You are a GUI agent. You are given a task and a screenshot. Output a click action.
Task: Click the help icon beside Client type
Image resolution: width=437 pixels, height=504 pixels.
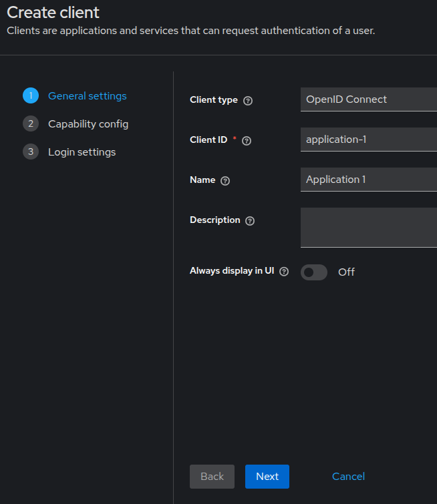(x=248, y=101)
